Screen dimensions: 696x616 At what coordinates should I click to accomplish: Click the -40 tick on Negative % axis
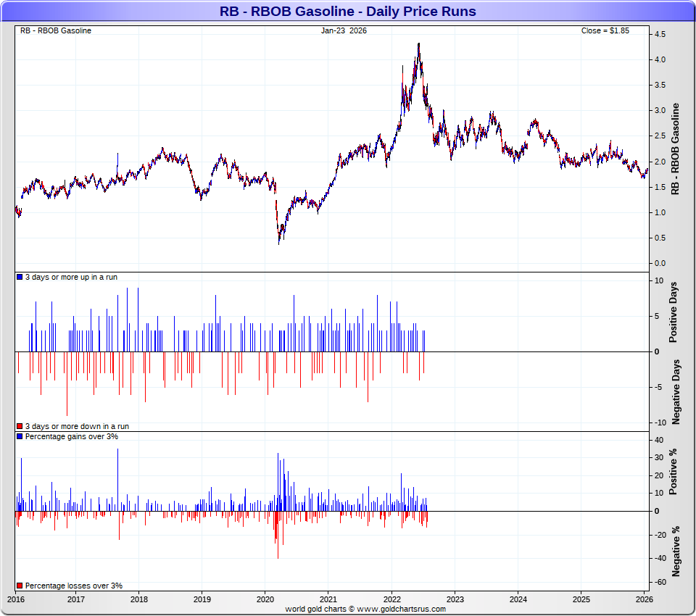pos(660,558)
